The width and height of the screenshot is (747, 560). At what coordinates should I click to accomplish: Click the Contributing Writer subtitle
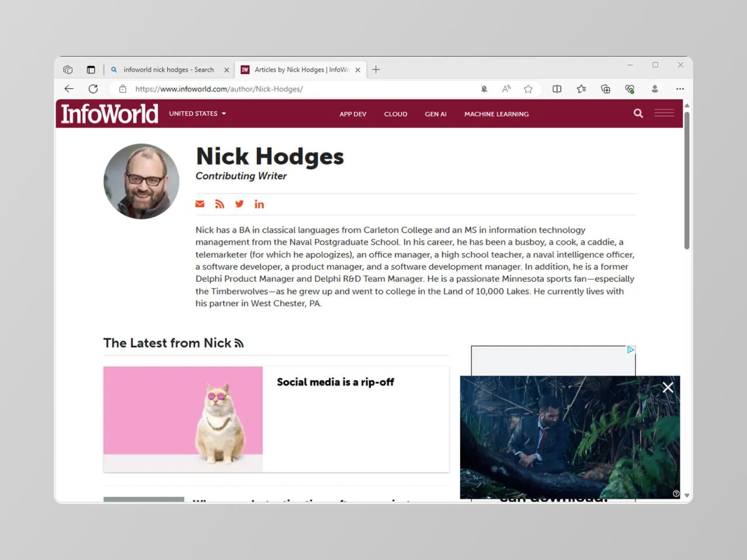(x=241, y=176)
